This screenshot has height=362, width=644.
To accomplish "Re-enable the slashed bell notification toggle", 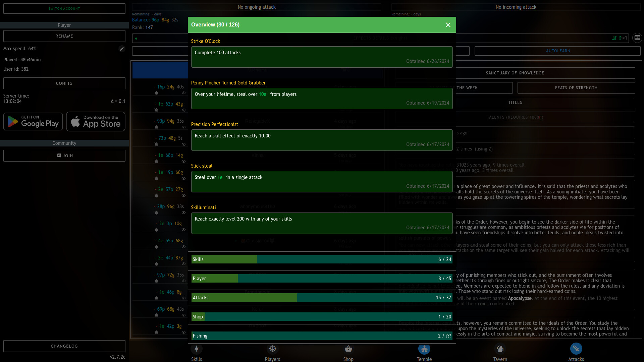I will coord(156,110).
